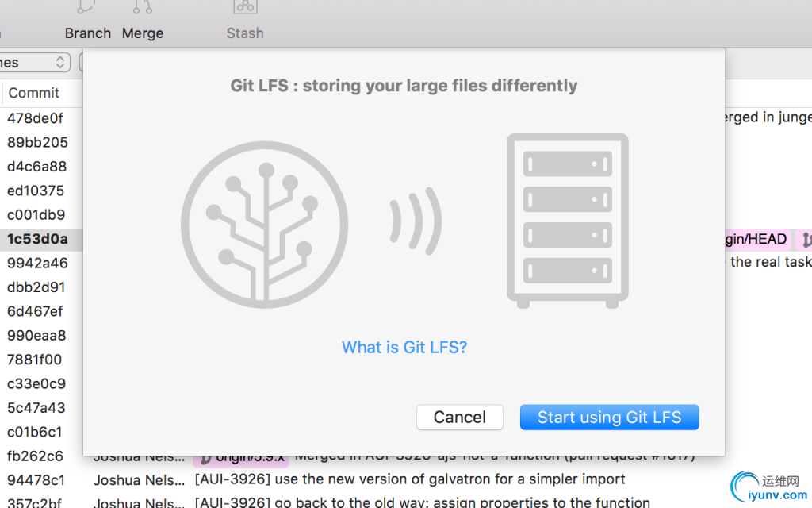Click the signal waves icon in dialog
Screen dimensions: 812x508
(416, 221)
